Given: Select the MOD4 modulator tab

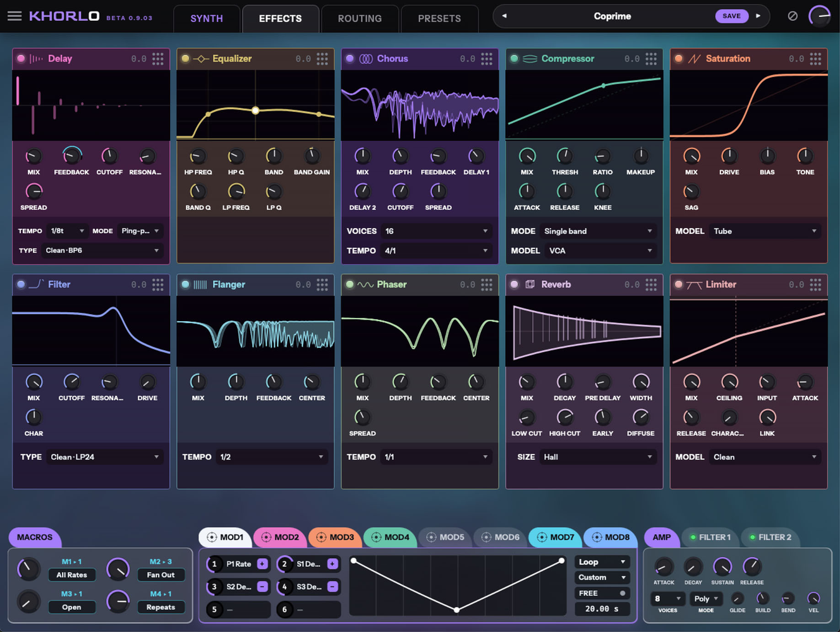Looking at the screenshot, I should tap(390, 537).
